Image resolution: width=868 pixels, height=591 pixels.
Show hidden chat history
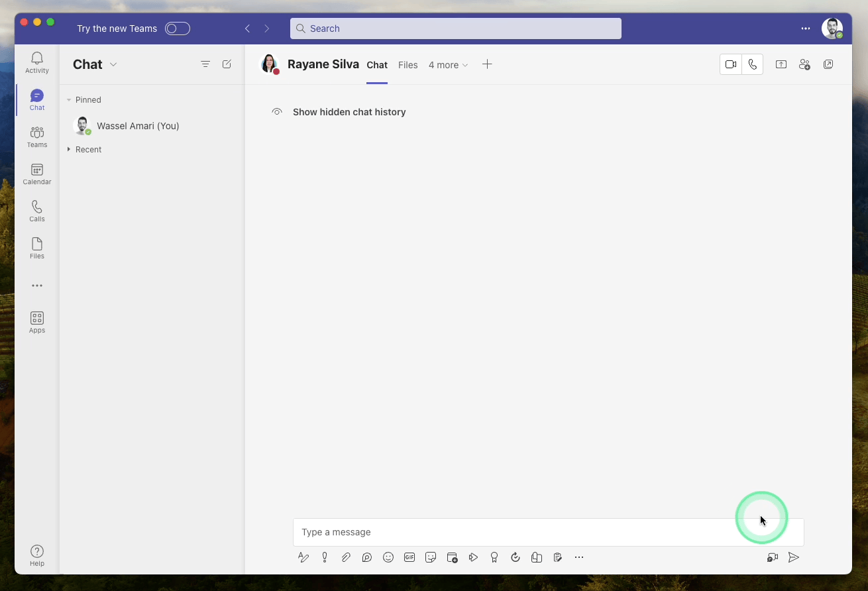tap(349, 112)
